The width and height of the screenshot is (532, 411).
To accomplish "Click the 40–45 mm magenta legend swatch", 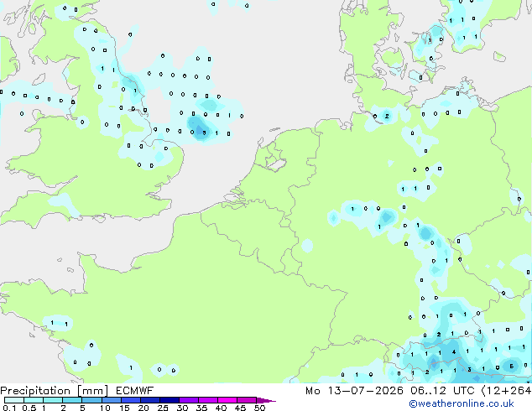I will tap(227, 400).
